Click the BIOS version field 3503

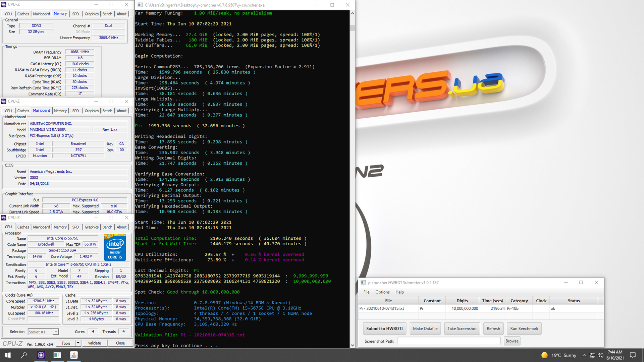click(x=78, y=178)
